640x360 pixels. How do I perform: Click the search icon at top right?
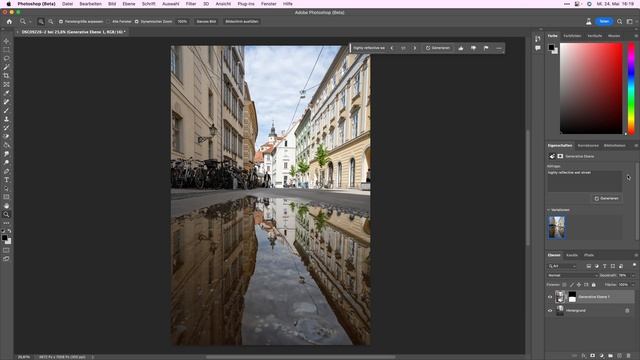tap(620, 22)
